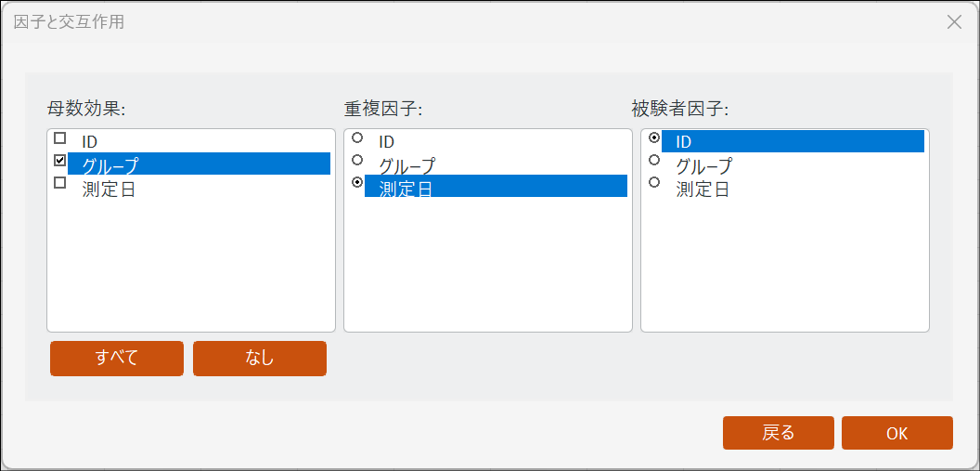Image resolution: width=980 pixels, height=471 pixels.
Task: Select グループ radio button under 被験者因子
Action: (x=654, y=160)
